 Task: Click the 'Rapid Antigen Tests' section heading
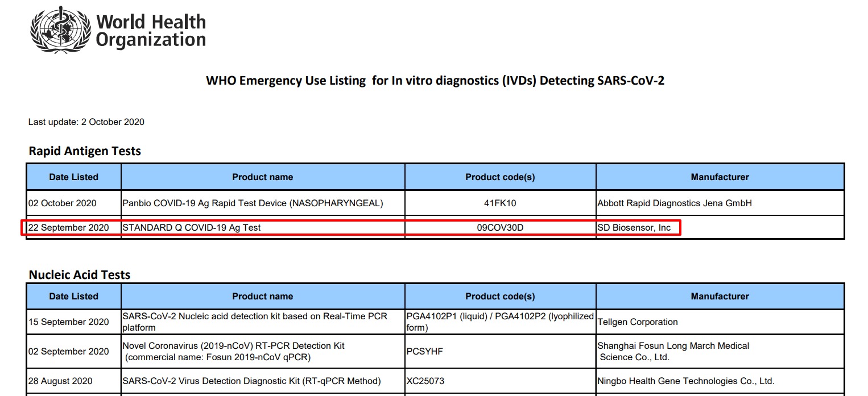pos(85,151)
